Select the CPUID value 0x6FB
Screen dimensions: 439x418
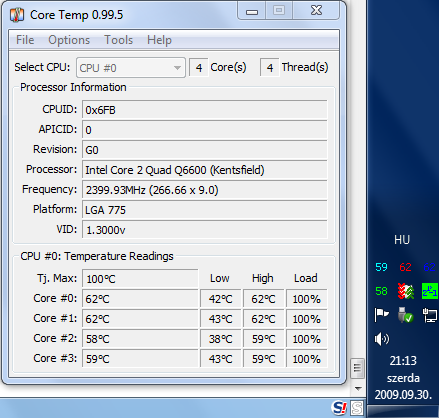[205, 110]
